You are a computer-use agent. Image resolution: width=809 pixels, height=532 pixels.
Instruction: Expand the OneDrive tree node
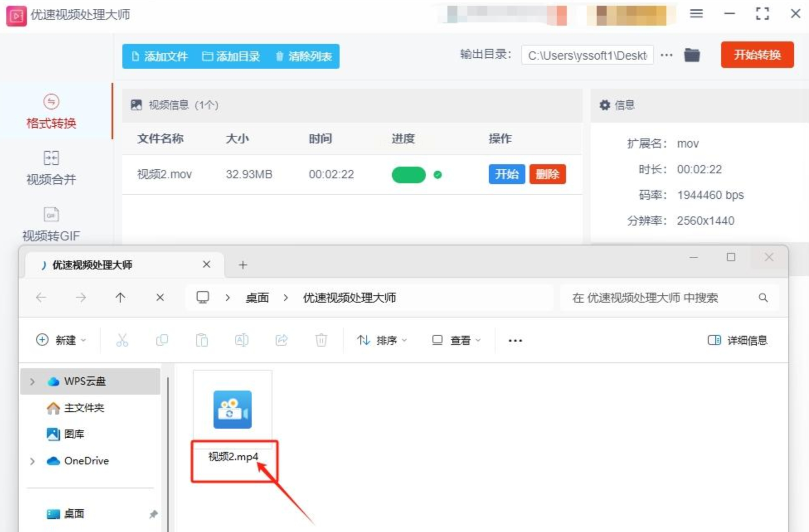(32, 461)
